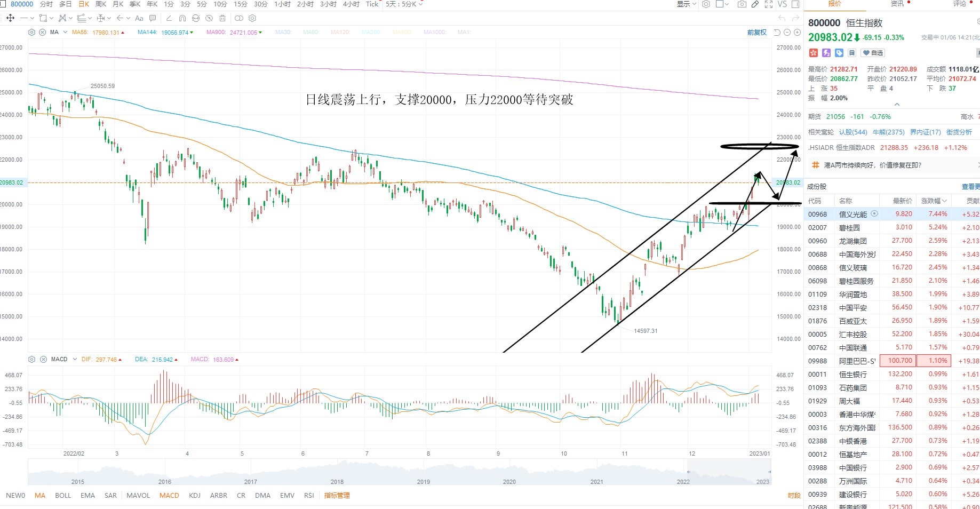Open the 评论 comments tab
Screen dimensions: 980x509
960,4
